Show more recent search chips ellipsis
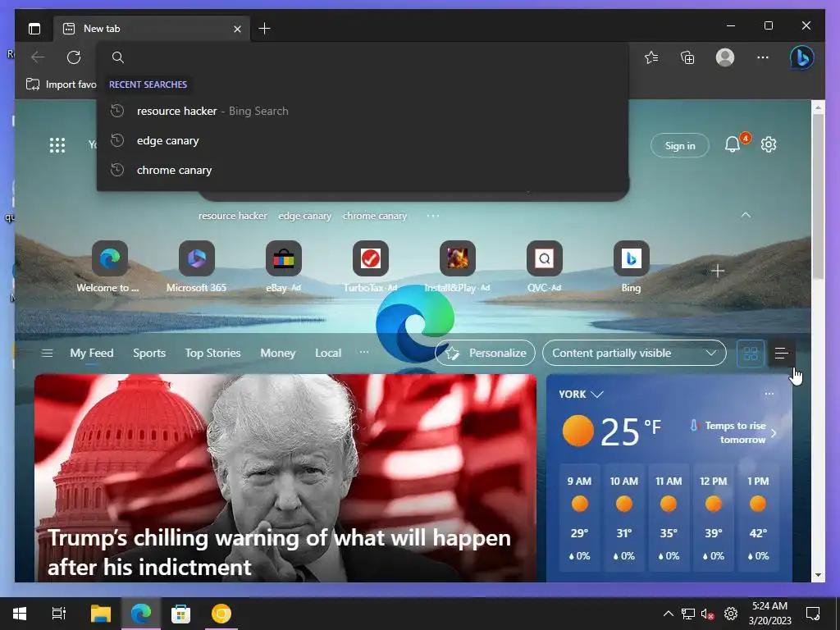 point(433,216)
